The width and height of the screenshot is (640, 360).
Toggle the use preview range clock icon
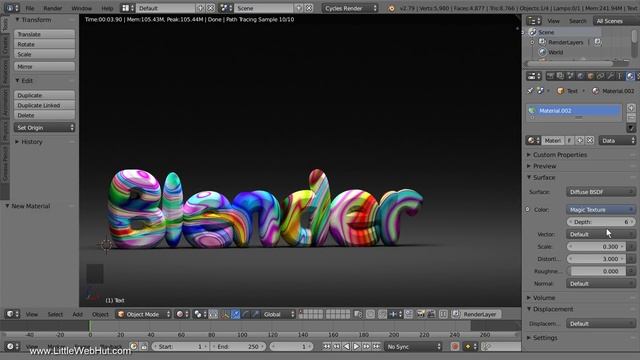[133, 346]
